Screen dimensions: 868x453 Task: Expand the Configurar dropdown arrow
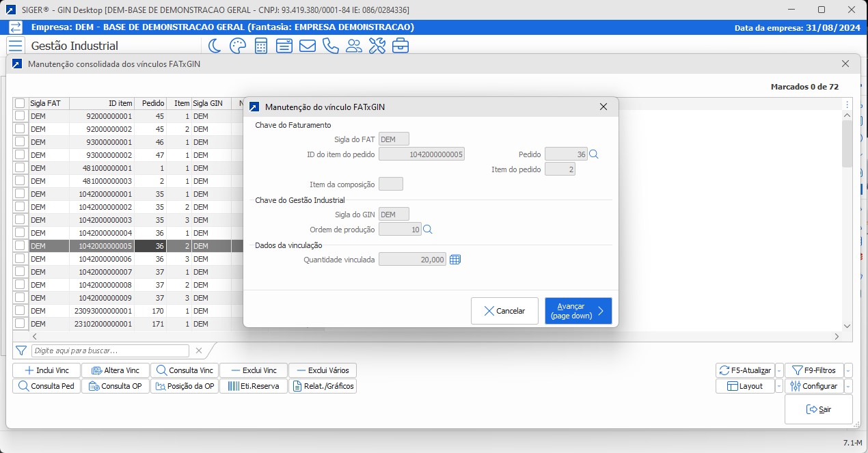[848, 386]
